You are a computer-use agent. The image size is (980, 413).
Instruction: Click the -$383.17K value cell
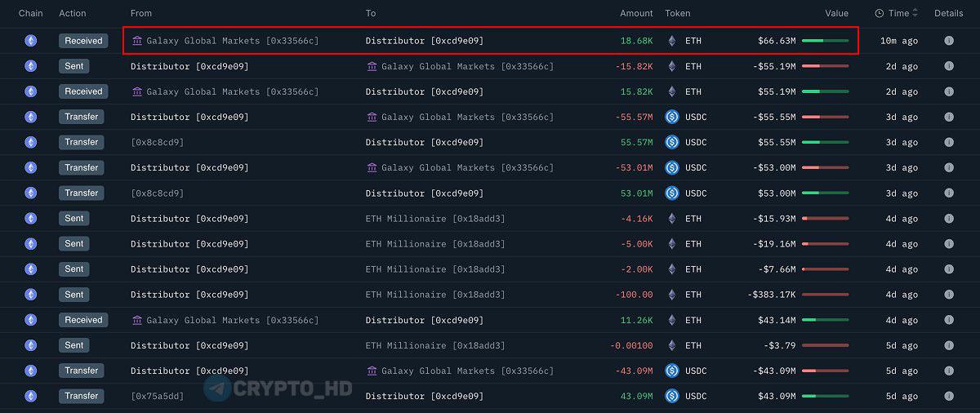pyautogui.click(x=771, y=295)
